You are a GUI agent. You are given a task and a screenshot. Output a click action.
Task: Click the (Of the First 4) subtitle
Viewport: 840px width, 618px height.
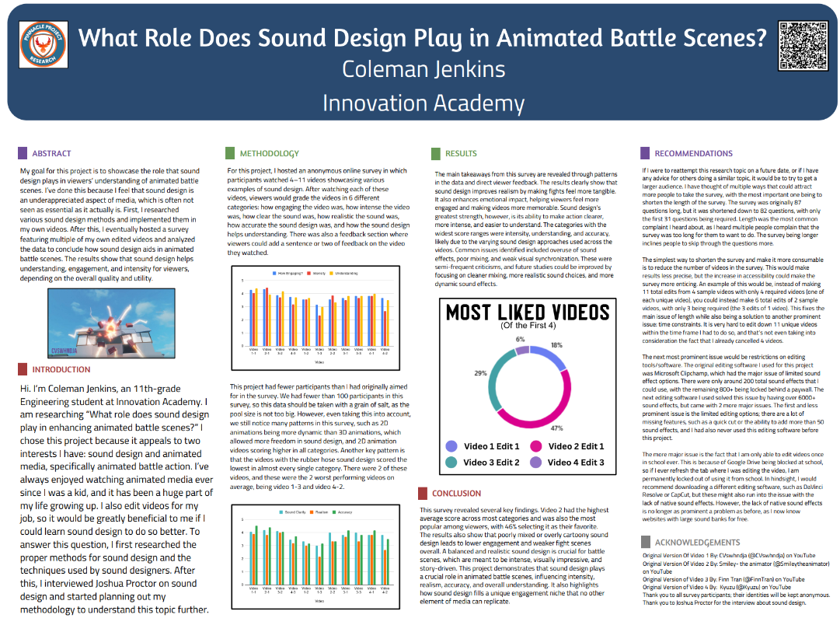click(528, 326)
